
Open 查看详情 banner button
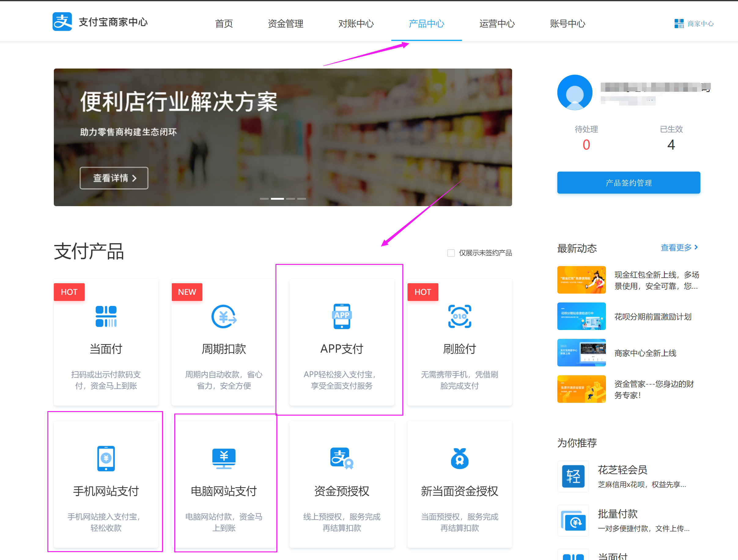114,178
